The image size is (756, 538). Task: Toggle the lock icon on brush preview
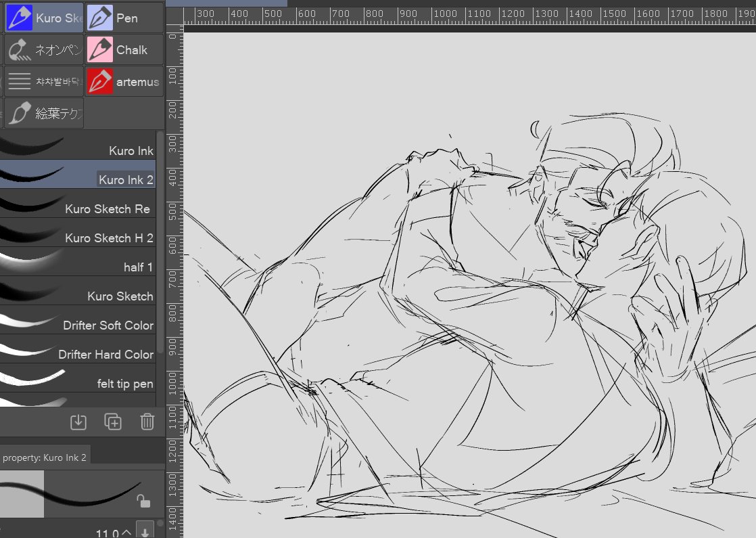click(x=143, y=501)
